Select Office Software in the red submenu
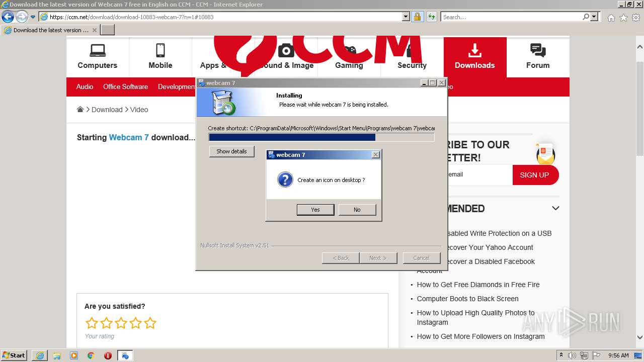Screen dimensions: 644x362 point(125,86)
